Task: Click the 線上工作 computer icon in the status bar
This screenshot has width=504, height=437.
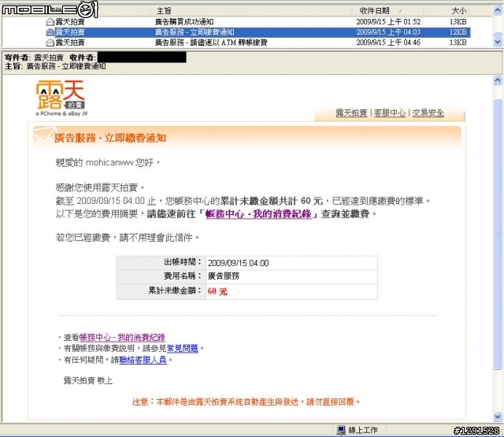Action: [x=341, y=430]
